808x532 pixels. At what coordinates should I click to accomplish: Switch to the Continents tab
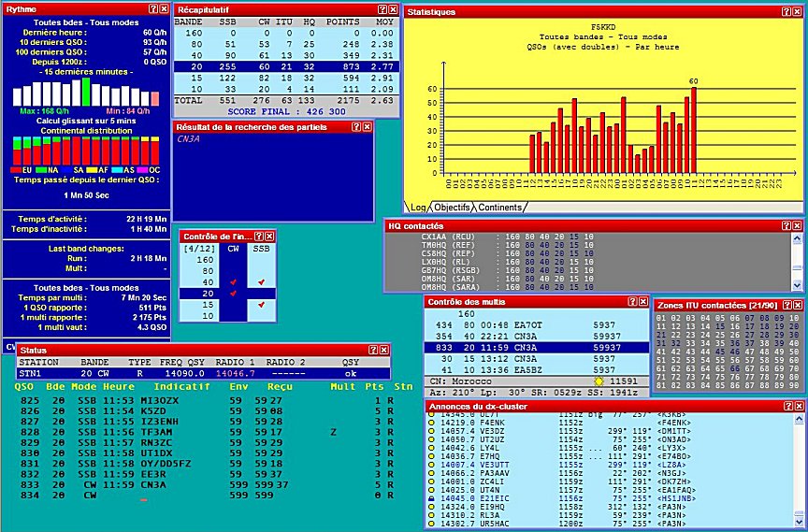coord(499,207)
